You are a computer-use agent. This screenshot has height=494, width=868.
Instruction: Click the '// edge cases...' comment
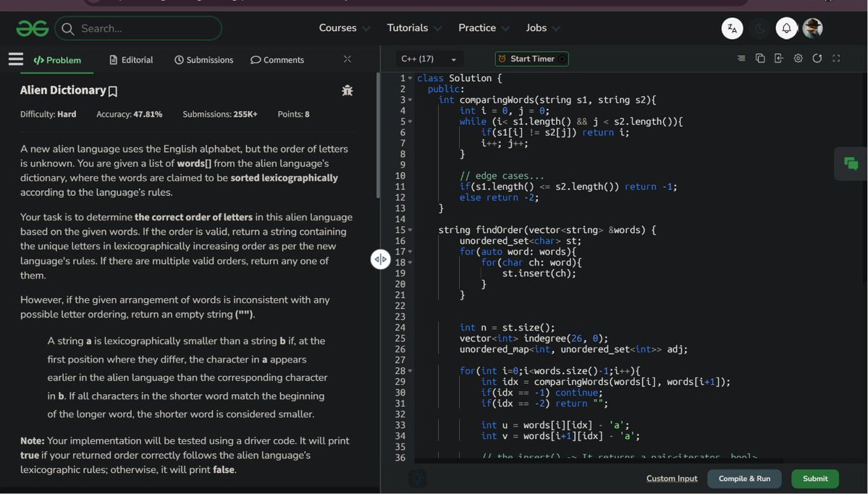click(x=502, y=176)
